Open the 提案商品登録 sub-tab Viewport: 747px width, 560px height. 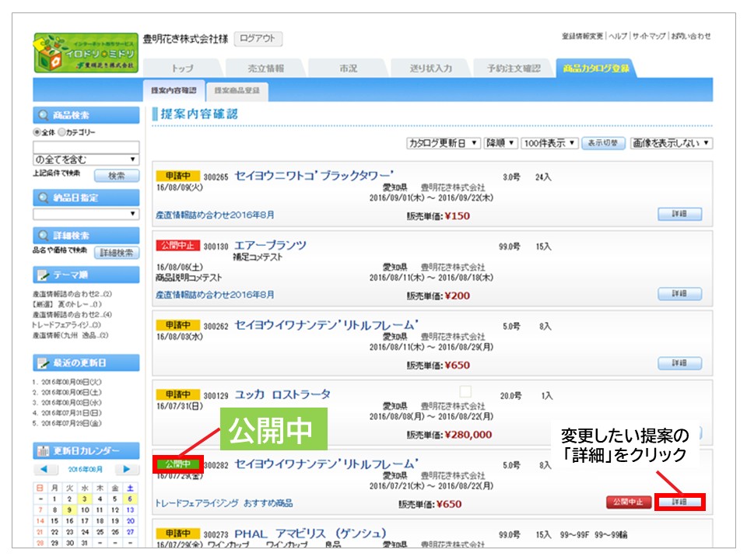237,91
